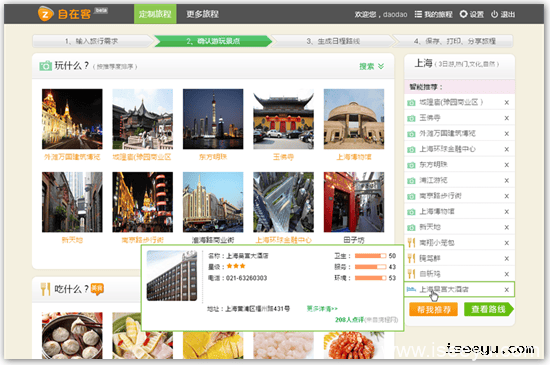This screenshot has height=365, width=550.
Task: Click camera icon of 浦江游览 sidebar row
Action: (411, 181)
